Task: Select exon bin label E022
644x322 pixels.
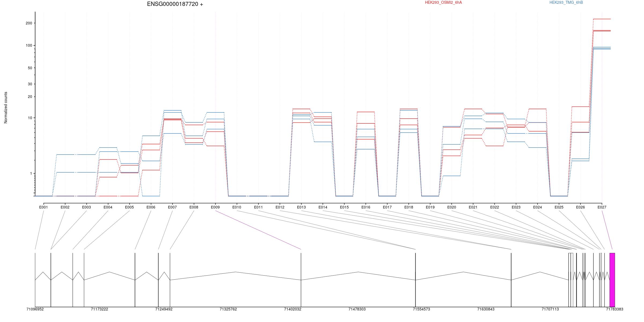Action: pos(495,207)
